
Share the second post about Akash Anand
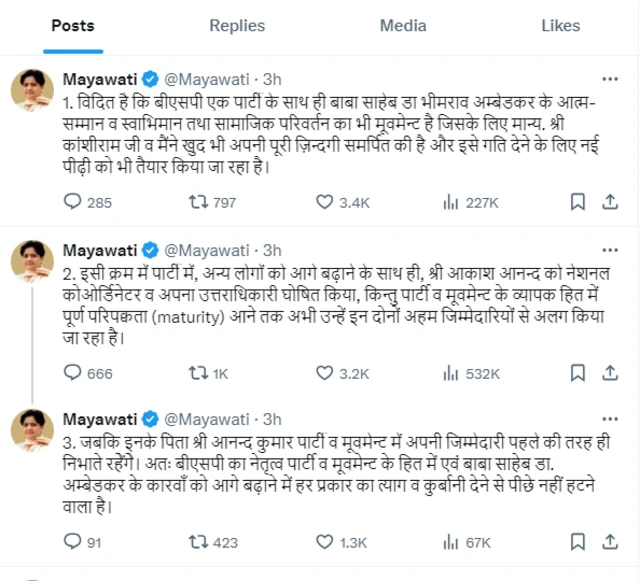pos(605,372)
